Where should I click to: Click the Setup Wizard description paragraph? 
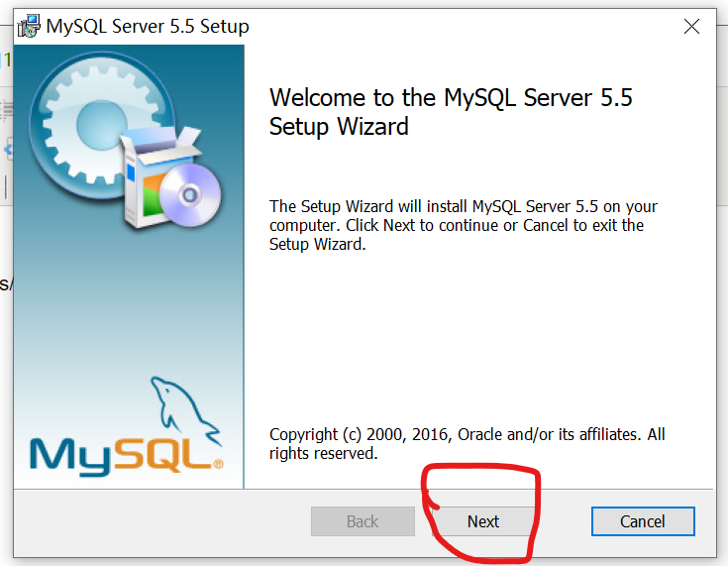(463, 225)
